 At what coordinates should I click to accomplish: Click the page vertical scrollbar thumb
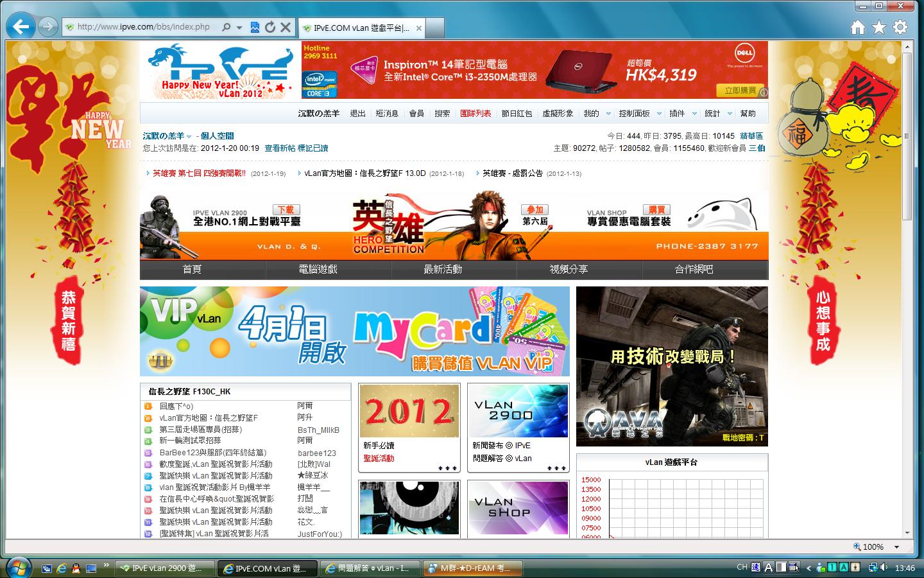(907, 135)
